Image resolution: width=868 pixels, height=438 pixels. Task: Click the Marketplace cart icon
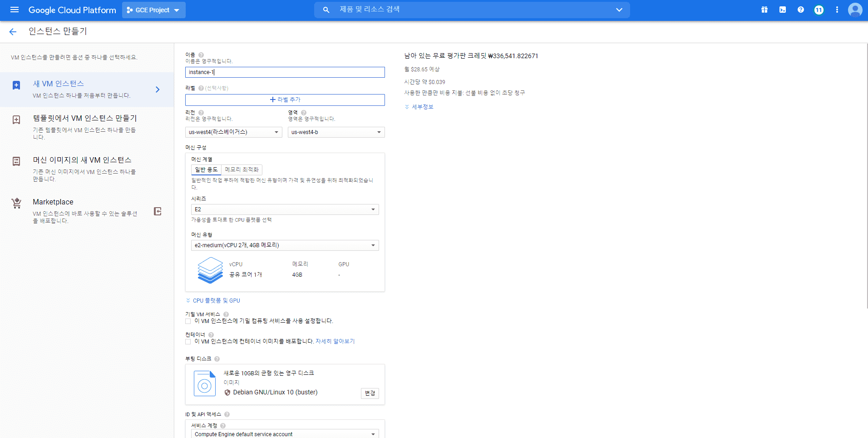(16, 203)
